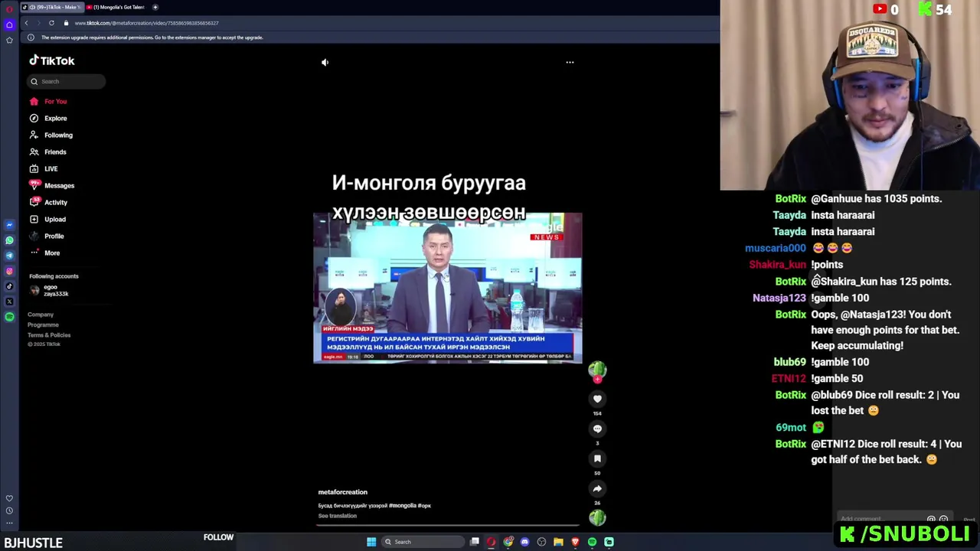
Task: Open TikTok LIVE section
Action: coord(43,168)
